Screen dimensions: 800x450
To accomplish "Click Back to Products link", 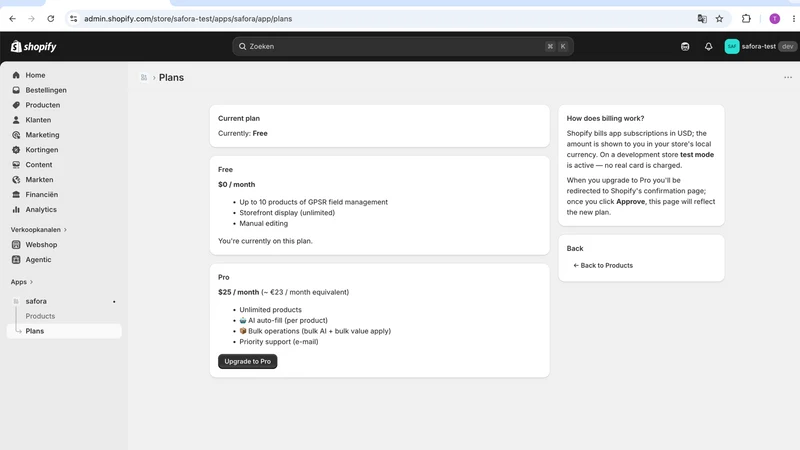I will pos(603,265).
